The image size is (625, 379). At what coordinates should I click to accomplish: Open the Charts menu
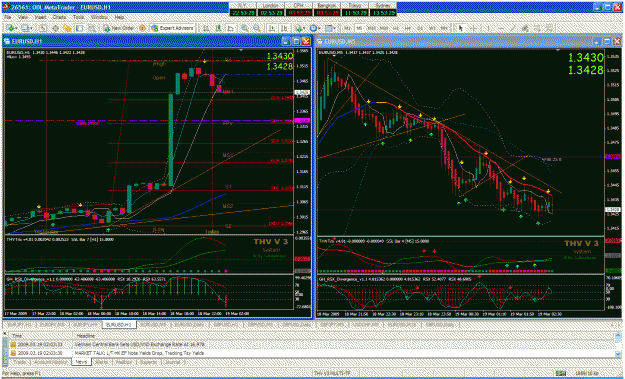pyautogui.click(x=59, y=18)
